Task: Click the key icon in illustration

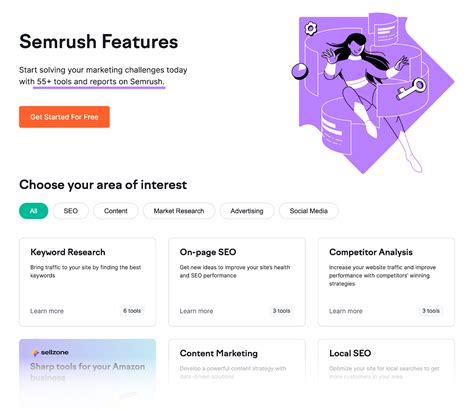Action: [x=411, y=89]
